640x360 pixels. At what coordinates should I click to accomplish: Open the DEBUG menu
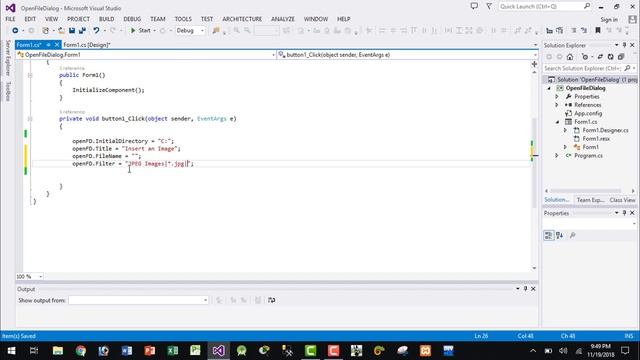point(132,19)
